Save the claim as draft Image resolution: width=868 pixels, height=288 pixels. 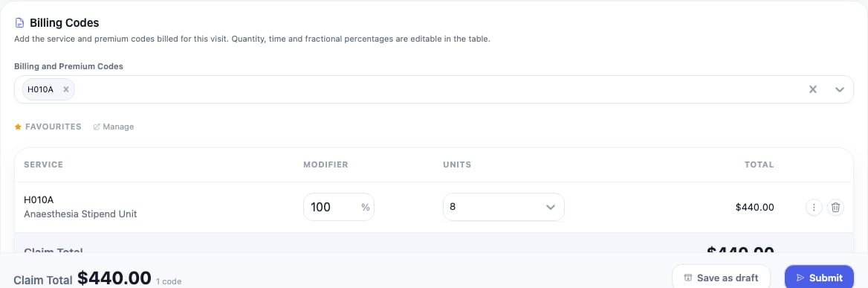[x=722, y=278]
